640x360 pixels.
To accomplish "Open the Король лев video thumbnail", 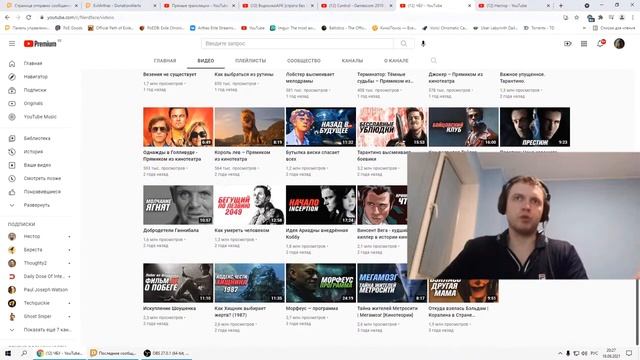I will (x=249, y=127).
